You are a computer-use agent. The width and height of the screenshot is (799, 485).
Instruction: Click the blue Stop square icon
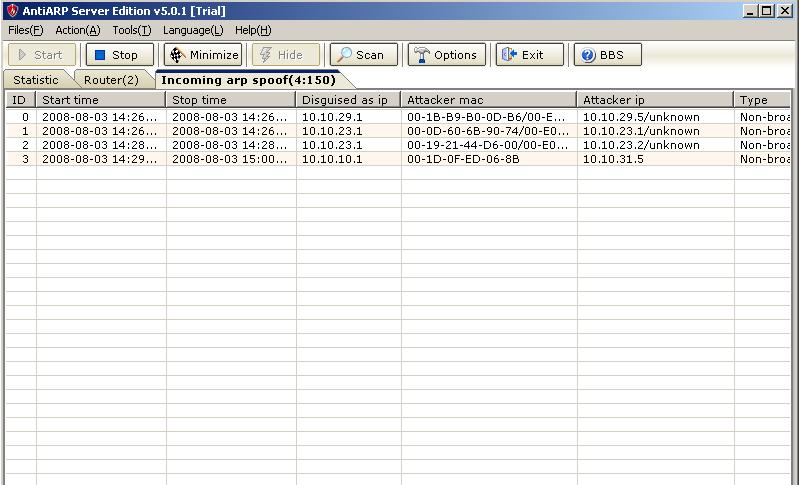(100, 55)
